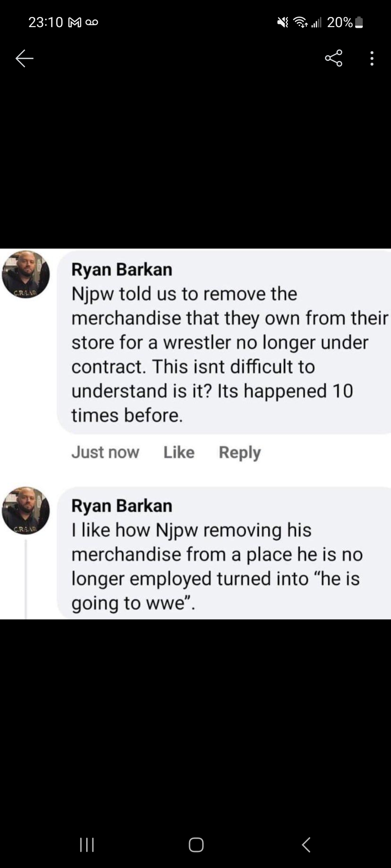Like the first comment
The height and width of the screenshot is (868, 391).
point(179,452)
